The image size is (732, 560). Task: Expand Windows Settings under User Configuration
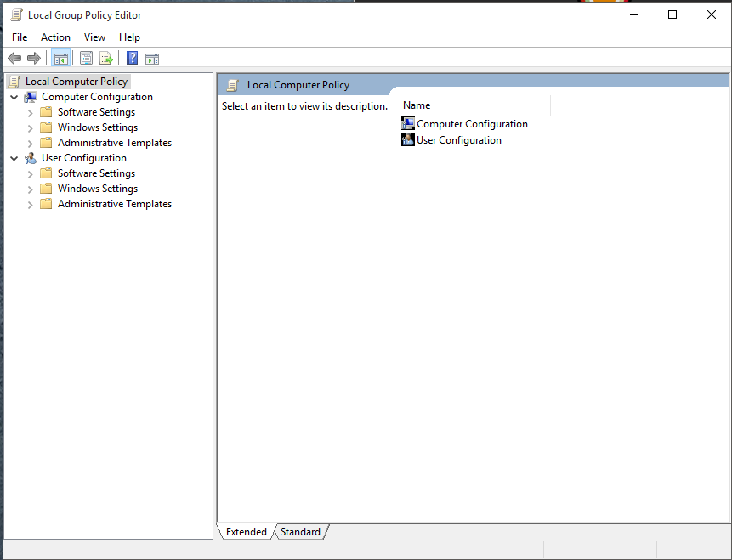[x=31, y=189]
